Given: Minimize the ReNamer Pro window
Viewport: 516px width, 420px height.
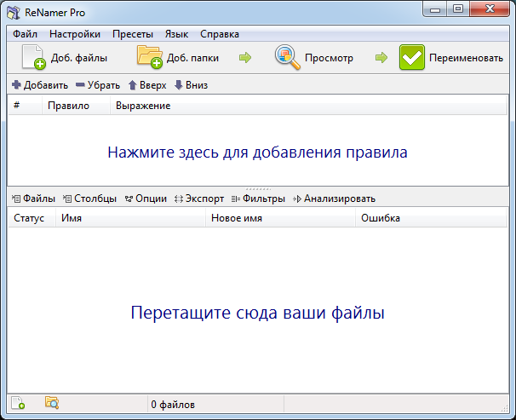Looking at the screenshot, I should point(435,9).
